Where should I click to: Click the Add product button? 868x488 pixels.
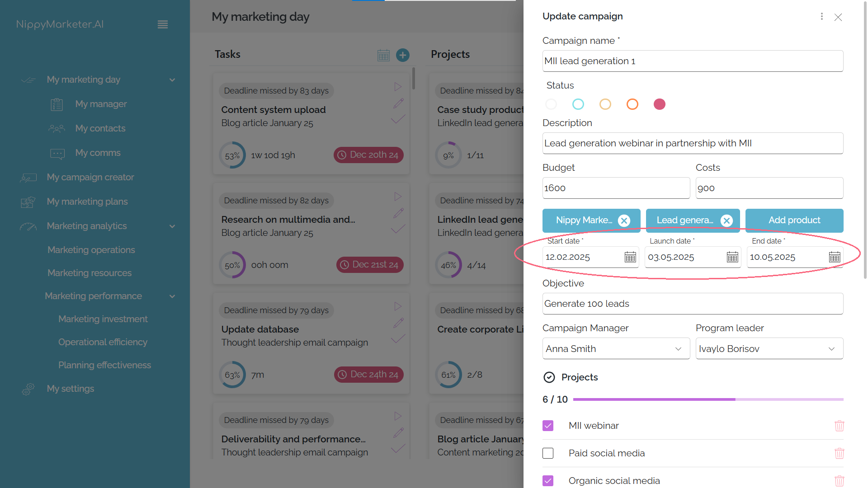coord(794,221)
